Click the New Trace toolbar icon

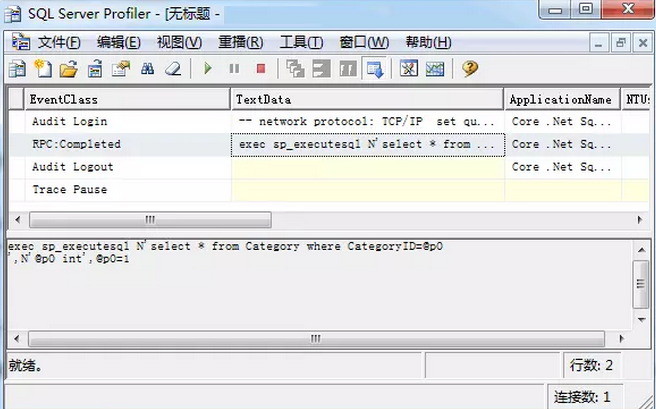tap(17, 69)
